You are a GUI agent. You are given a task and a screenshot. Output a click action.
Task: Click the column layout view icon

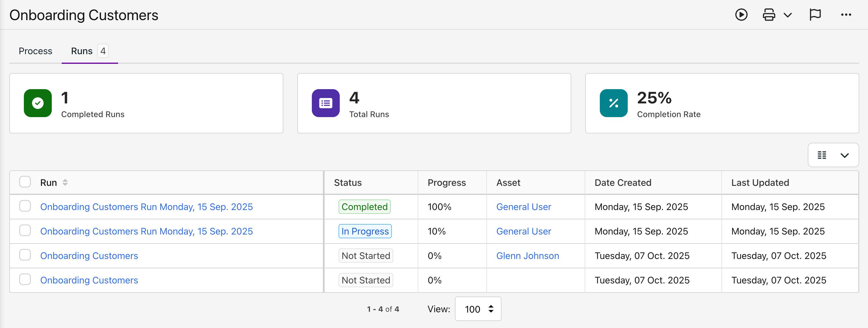click(822, 155)
